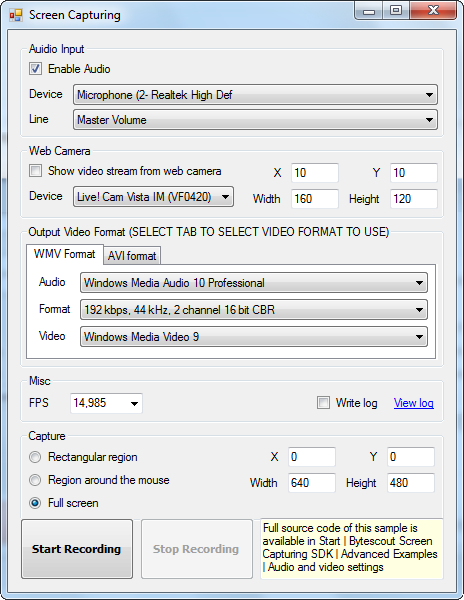Screen dimensions: 464x600
Task: Open the web camera Device dropdown
Action: [153, 197]
